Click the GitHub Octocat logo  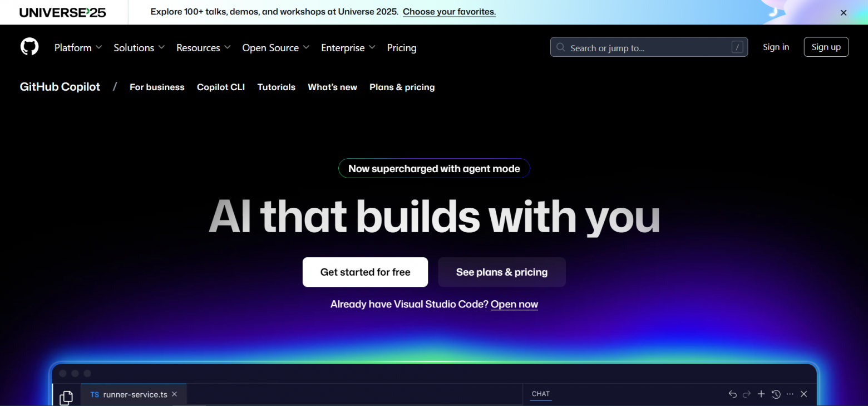pyautogui.click(x=29, y=47)
